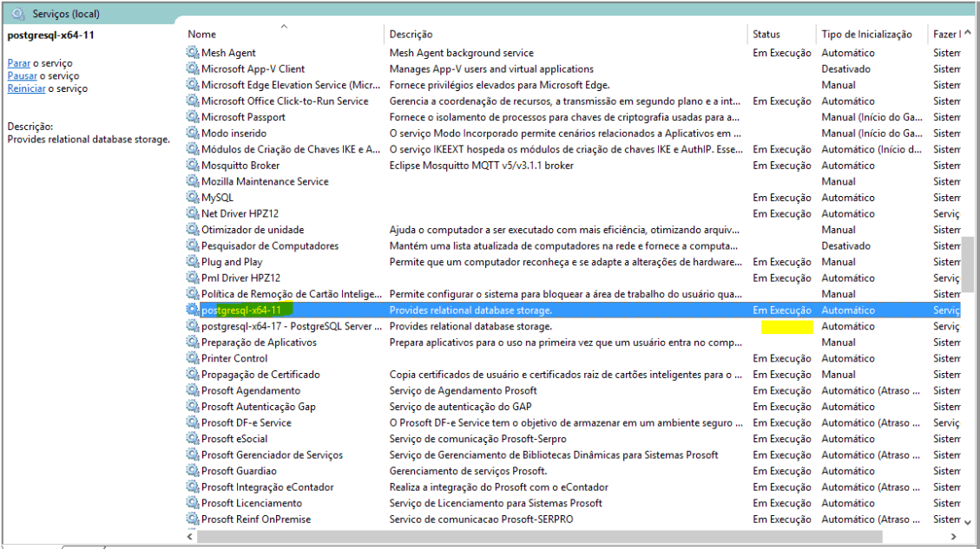Click the Printer Control service icon
This screenshot has width=980, height=549.
click(193, 358)
